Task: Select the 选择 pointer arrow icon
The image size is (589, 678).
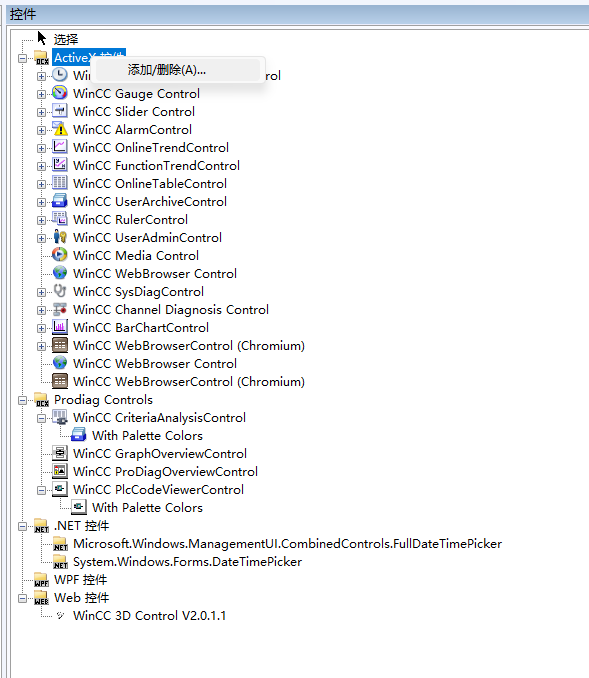Action: tap(42, 38)
